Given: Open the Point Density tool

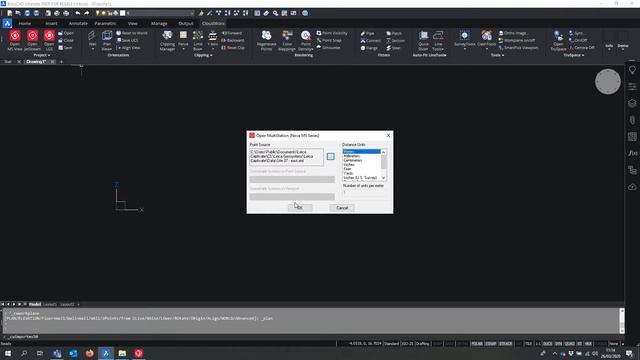Looking at the screenshot, I should click(x=306, y=40).
